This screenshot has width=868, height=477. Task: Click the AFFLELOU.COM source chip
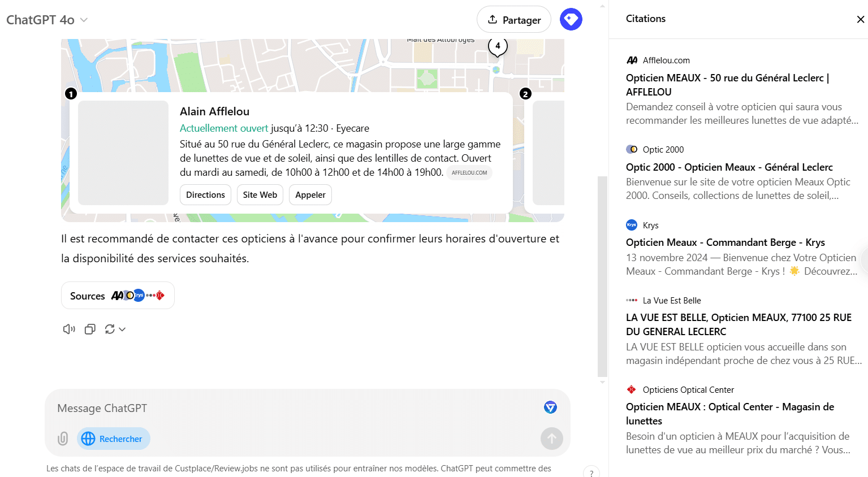tap(469, 172)
